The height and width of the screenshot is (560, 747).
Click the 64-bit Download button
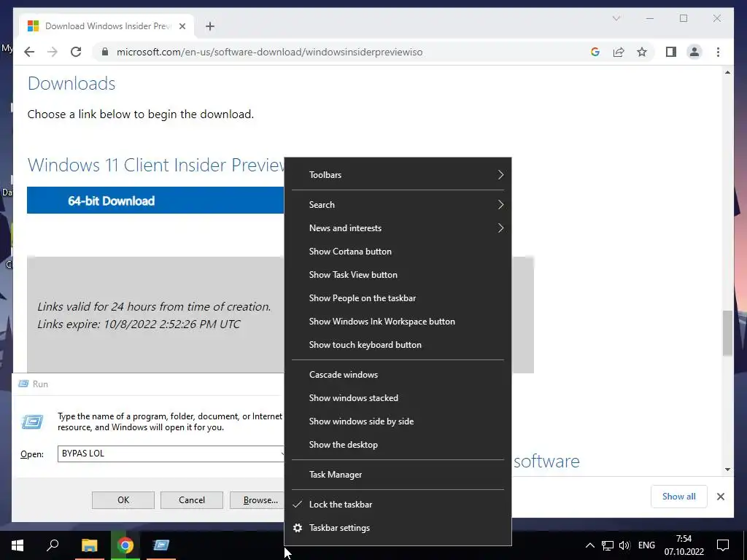click(155, 201)
